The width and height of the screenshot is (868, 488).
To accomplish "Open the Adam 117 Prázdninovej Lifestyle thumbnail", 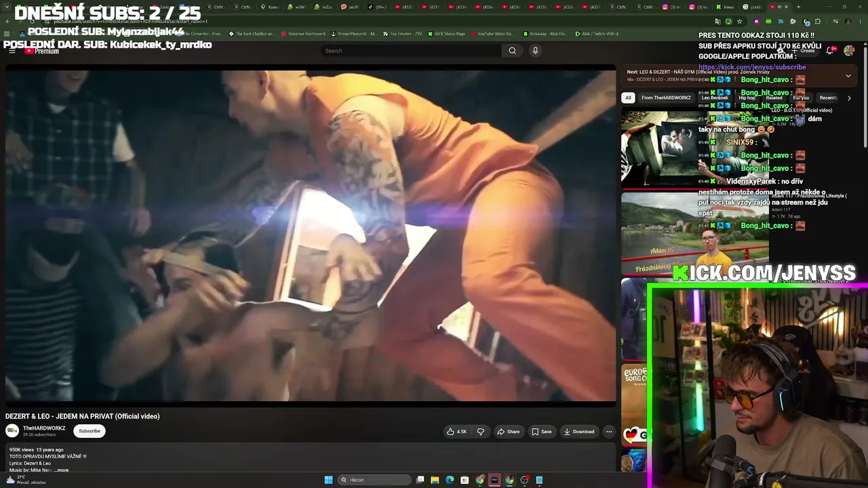I will point(694,233).
